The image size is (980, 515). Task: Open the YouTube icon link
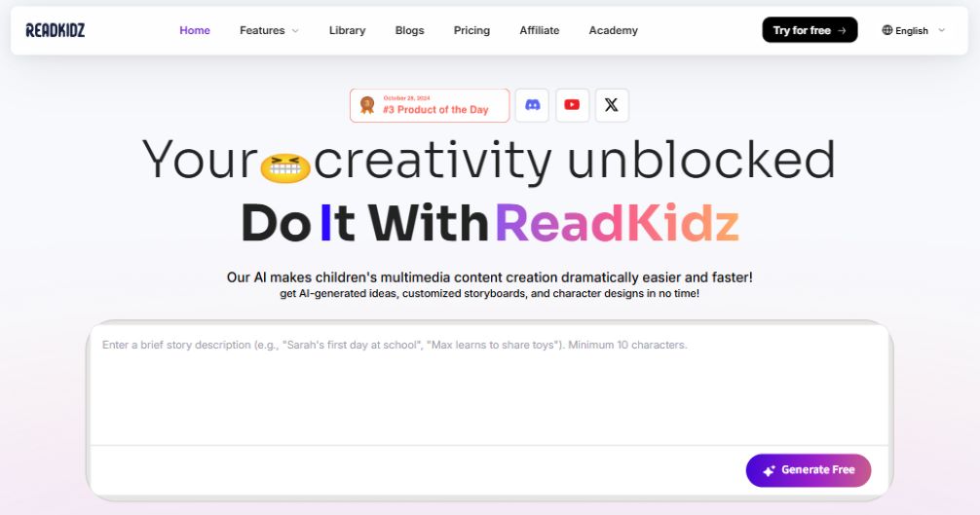[572, 105]
